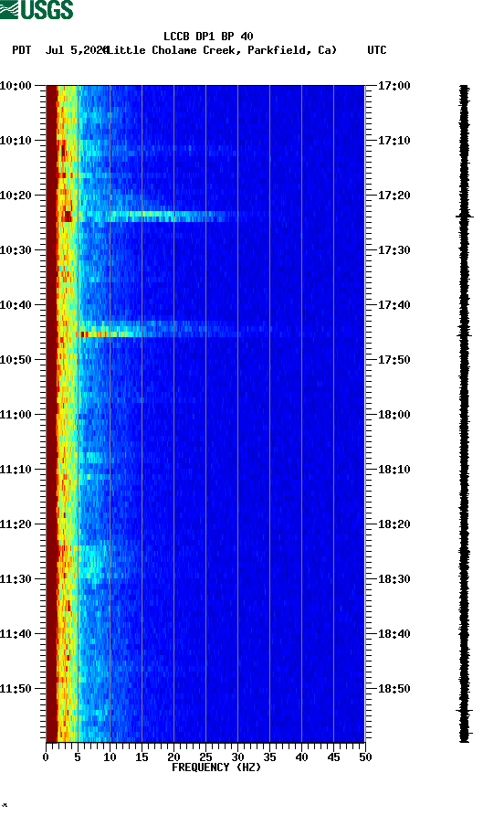Click the 18:10 UTC time label
This screenshot has height=815, width=504.
point(394,470)
